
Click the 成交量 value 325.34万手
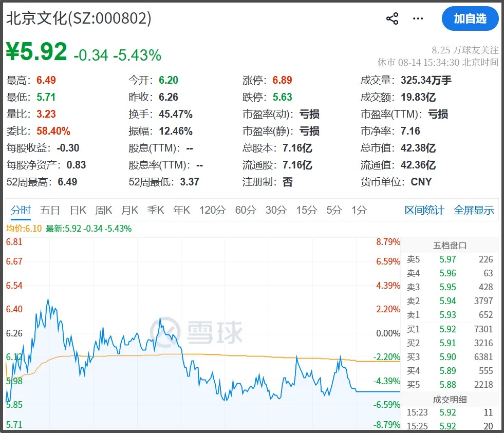[426, 80]
